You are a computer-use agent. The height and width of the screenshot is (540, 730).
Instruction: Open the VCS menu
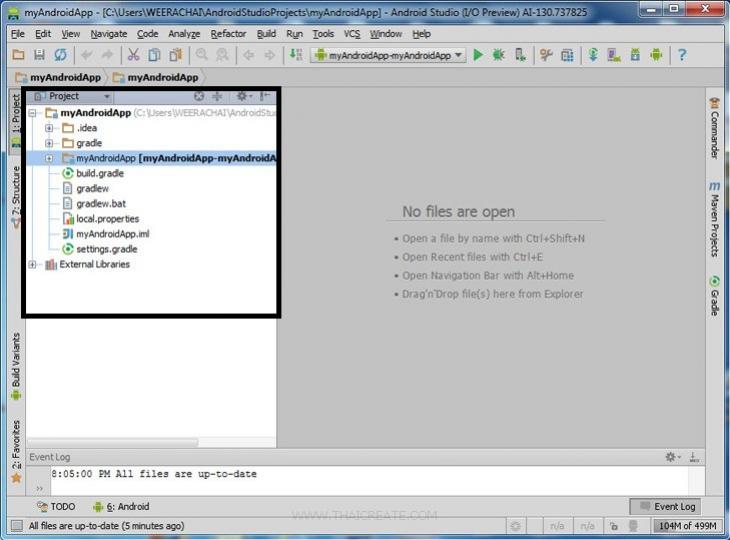352,34
